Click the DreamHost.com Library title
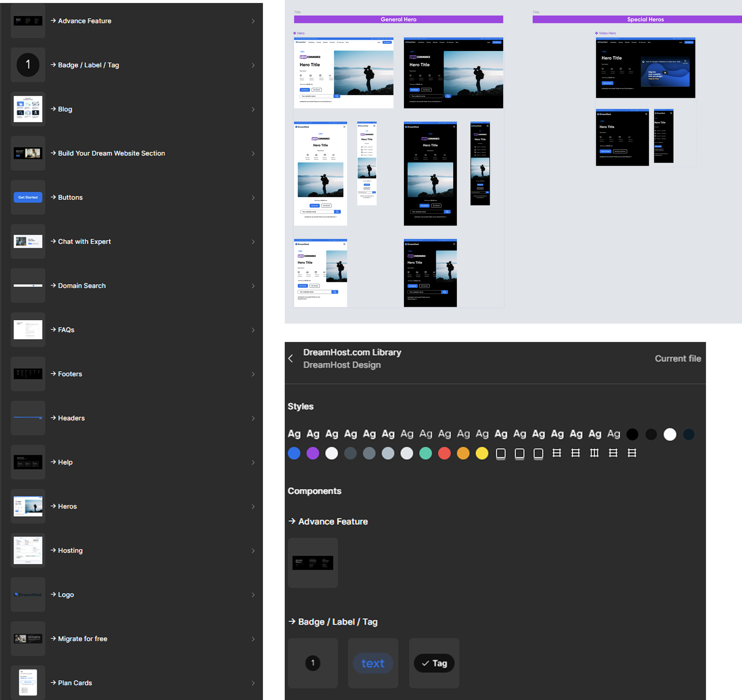The image size is (742, 700). pyautogui.click(x=352, y=353)
